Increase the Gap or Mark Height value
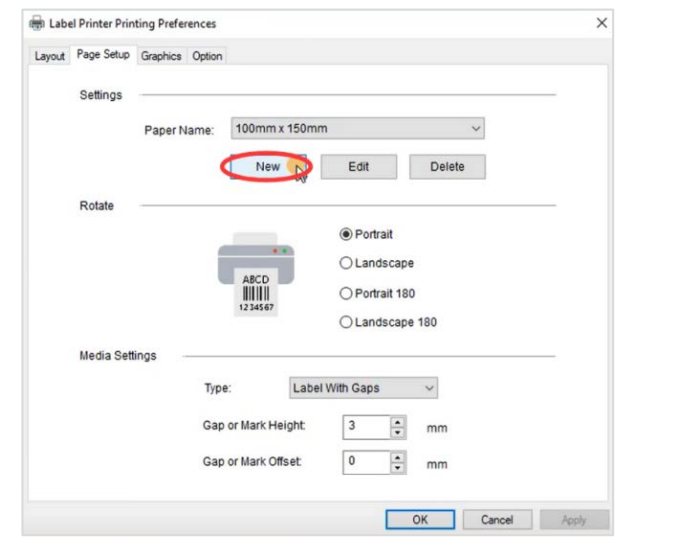 [398, 422]
